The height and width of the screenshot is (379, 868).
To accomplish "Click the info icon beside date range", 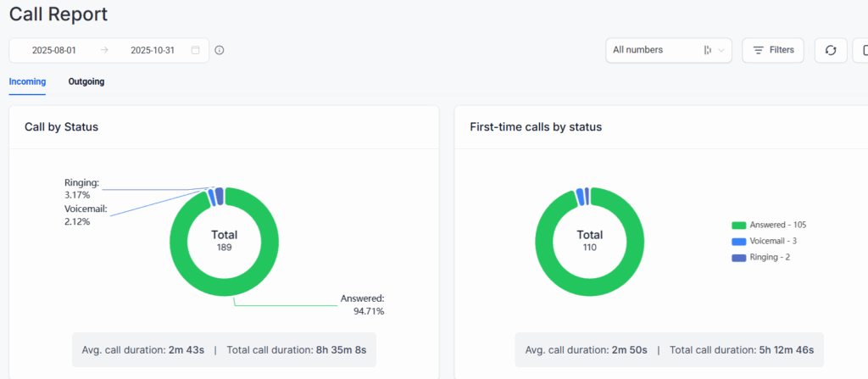I will pos(220,50).
